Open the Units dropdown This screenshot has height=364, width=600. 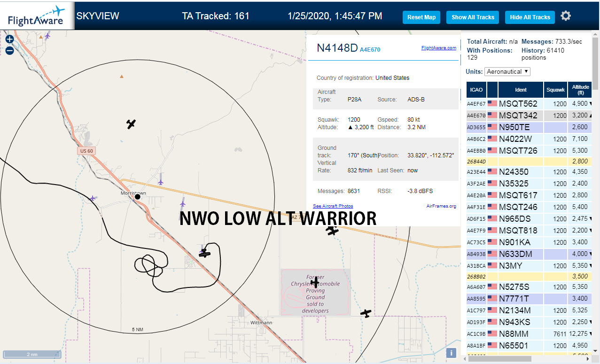507,71
